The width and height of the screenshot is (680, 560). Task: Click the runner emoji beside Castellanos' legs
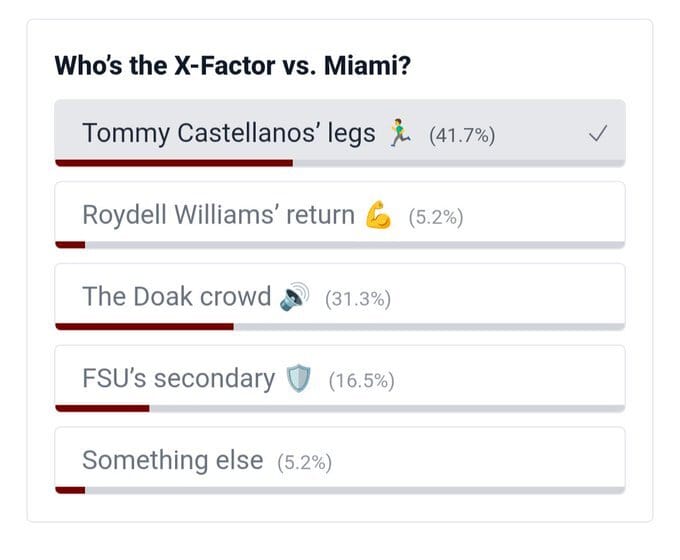(400, 133)
